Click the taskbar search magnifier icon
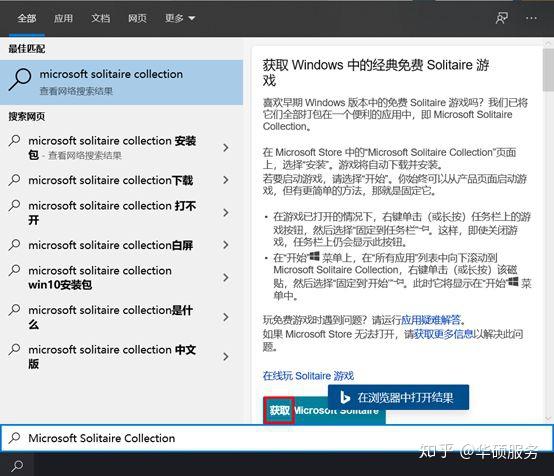 click(17, 466)
